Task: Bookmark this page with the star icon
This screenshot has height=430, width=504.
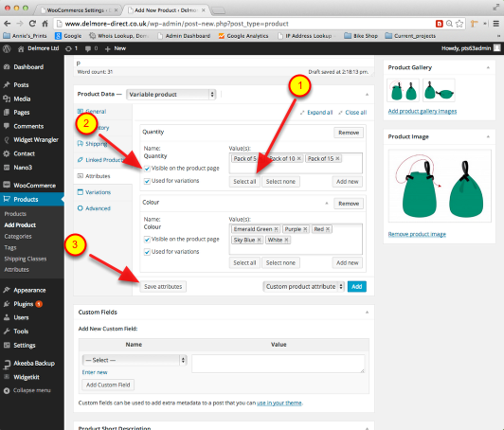Action: click(x=459, y=24)
